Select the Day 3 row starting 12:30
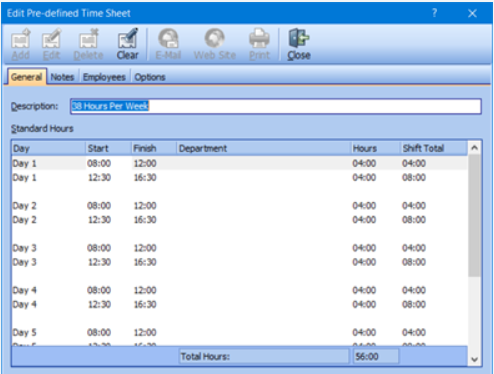Image resolution: width=494 pixels, height=374 pixels. pos(239,262)
